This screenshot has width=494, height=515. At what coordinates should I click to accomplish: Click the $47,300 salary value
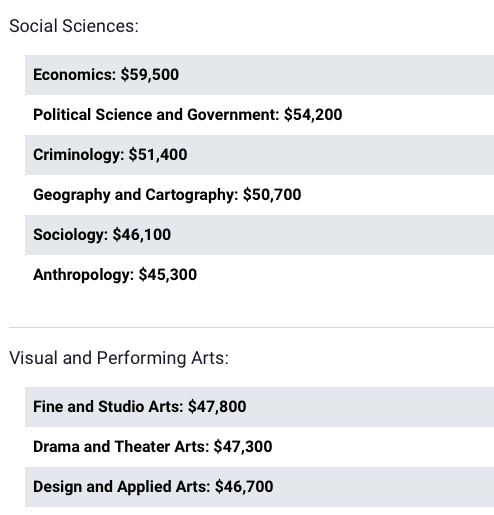(x=243, y=447)
